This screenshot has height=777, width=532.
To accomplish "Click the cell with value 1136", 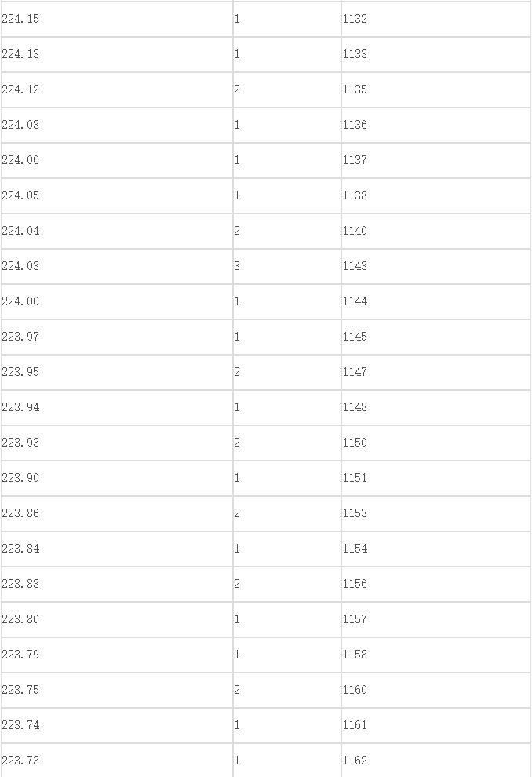I will click(436, 125).
